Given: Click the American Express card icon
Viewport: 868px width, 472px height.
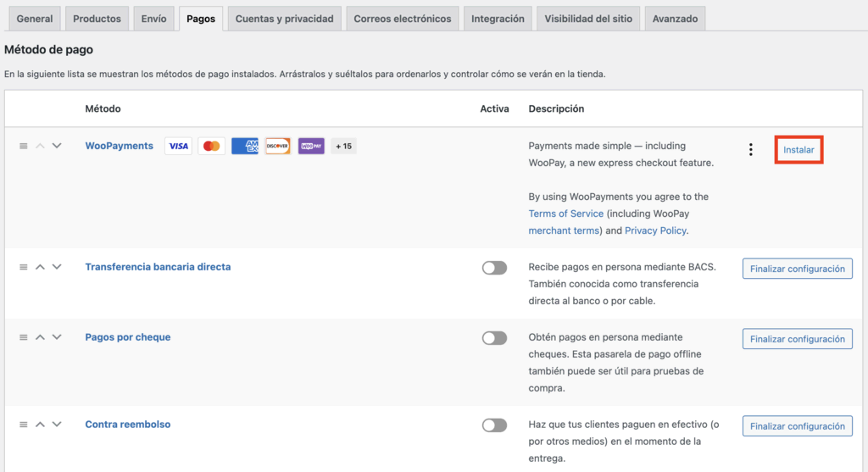Looking at the screenshot, I should point(244,146).
